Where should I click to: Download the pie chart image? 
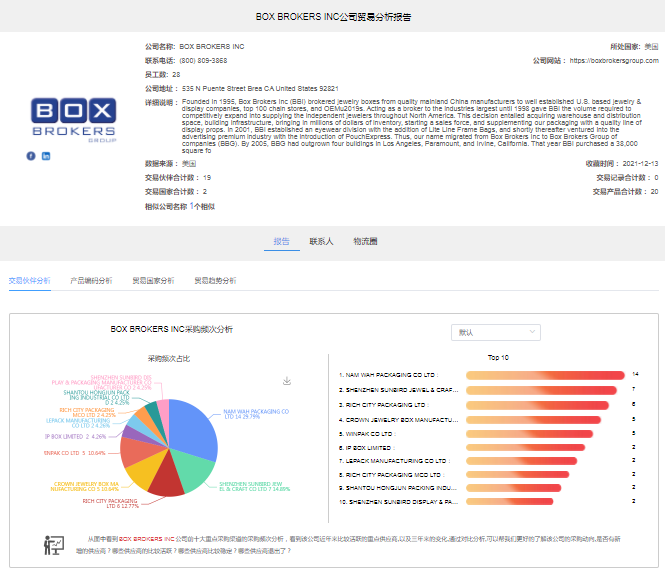pos(287,381)
